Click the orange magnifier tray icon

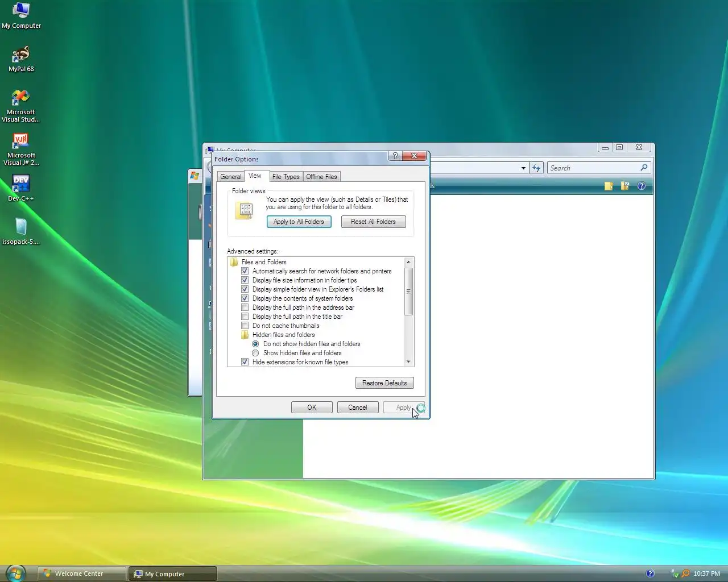tap(685, 573)
